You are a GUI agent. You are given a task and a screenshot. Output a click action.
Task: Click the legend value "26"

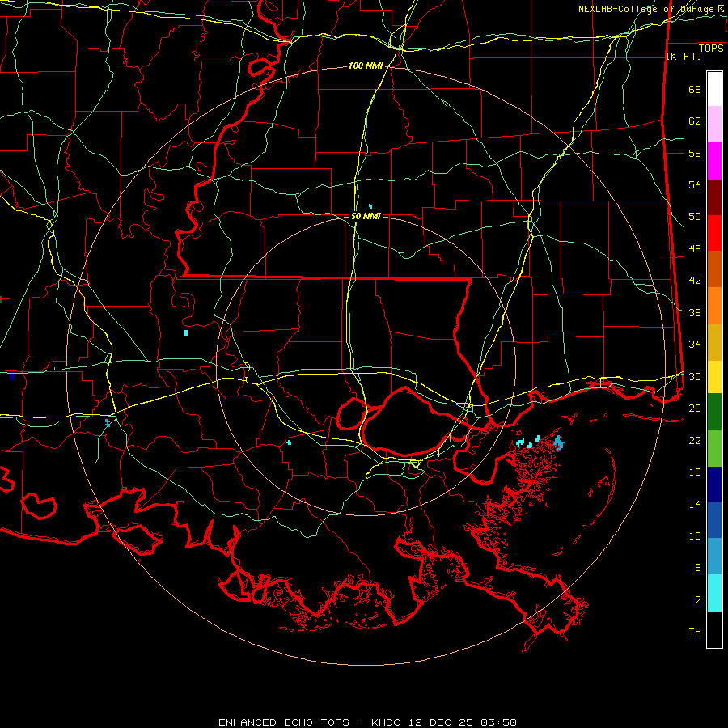[x=695, y=408]
